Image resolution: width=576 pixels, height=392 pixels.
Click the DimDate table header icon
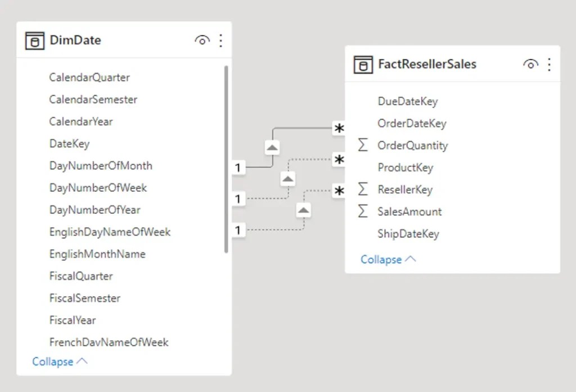(x=34, y=40)
